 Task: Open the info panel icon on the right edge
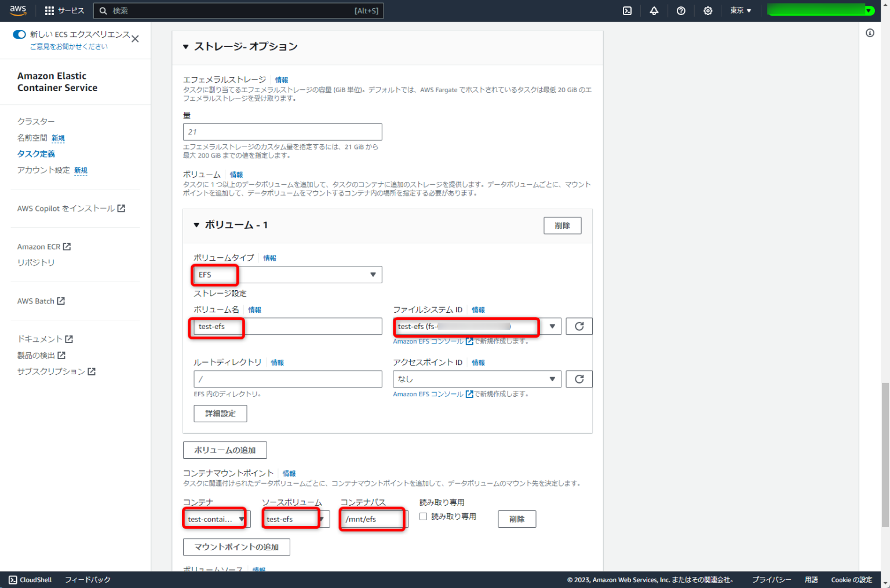[870, 33]
